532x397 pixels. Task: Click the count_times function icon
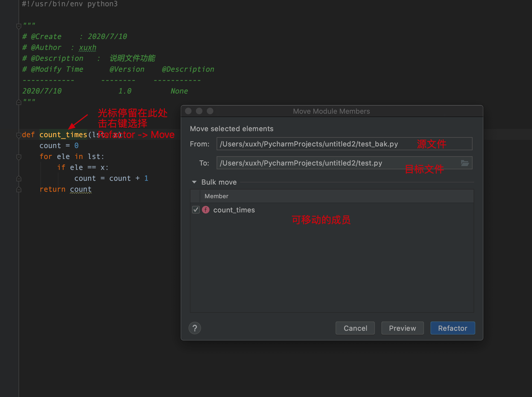click(206, 210)
